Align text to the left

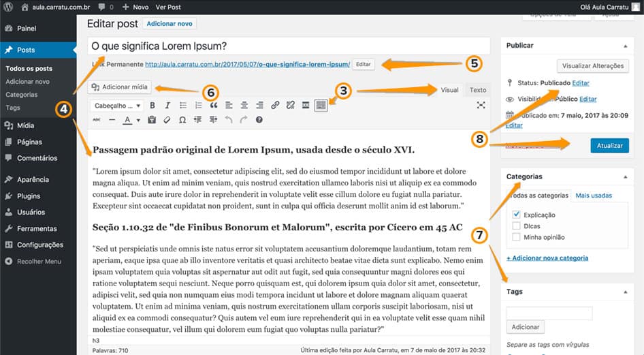[229, 106]
